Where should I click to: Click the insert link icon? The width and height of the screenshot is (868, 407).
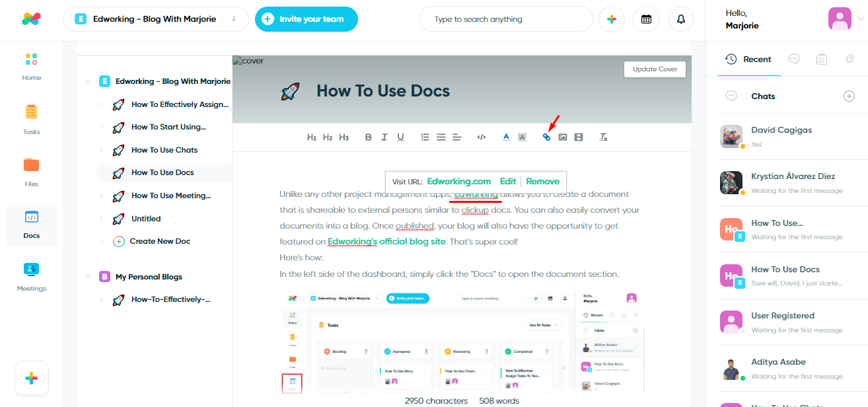pos(546,137)
